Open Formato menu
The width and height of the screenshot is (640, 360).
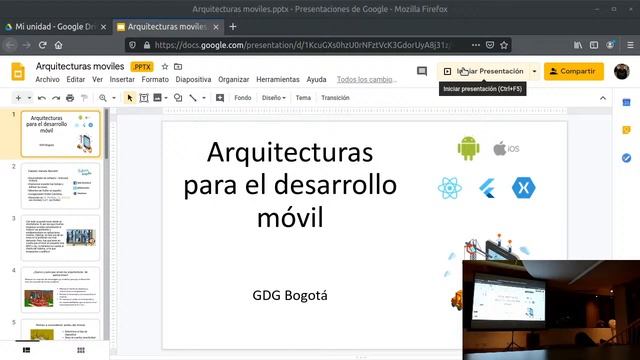click(x=155, y=80)
